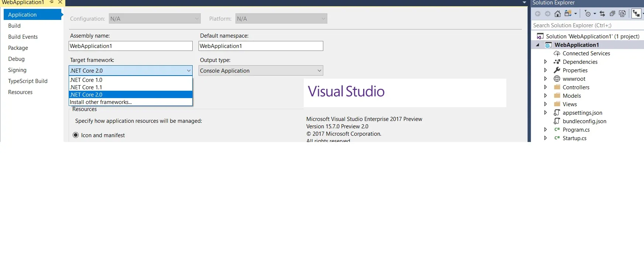This screenshot has height=267, width=644.
Task: Click the Dependencies node icon
Action: (x=557, y=62)
